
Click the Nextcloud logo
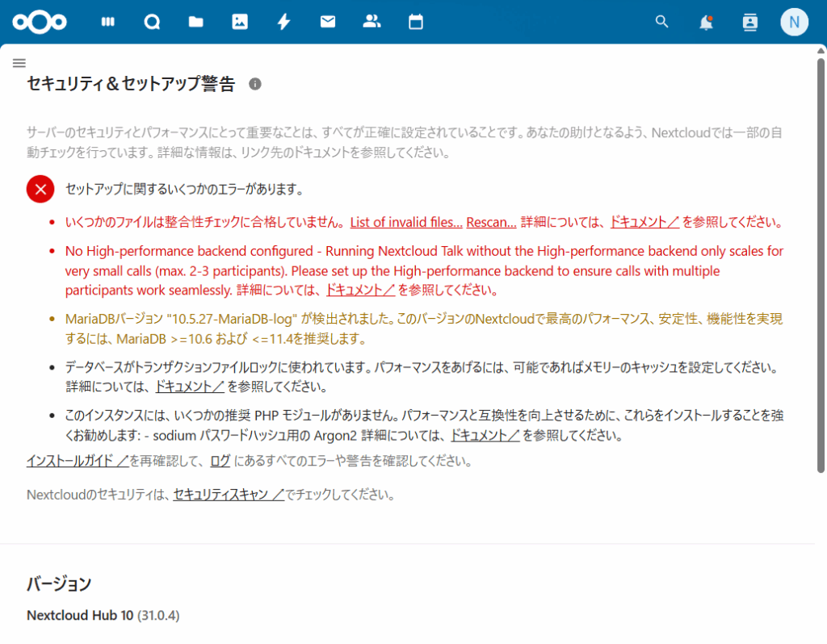40,22
